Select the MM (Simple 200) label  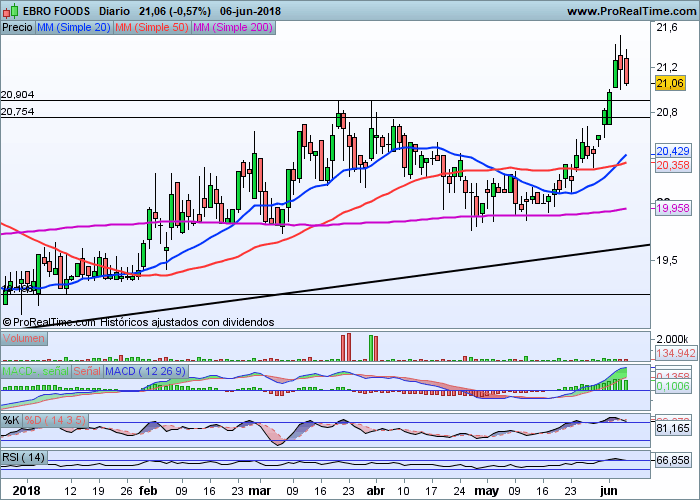tap(233, 27)
